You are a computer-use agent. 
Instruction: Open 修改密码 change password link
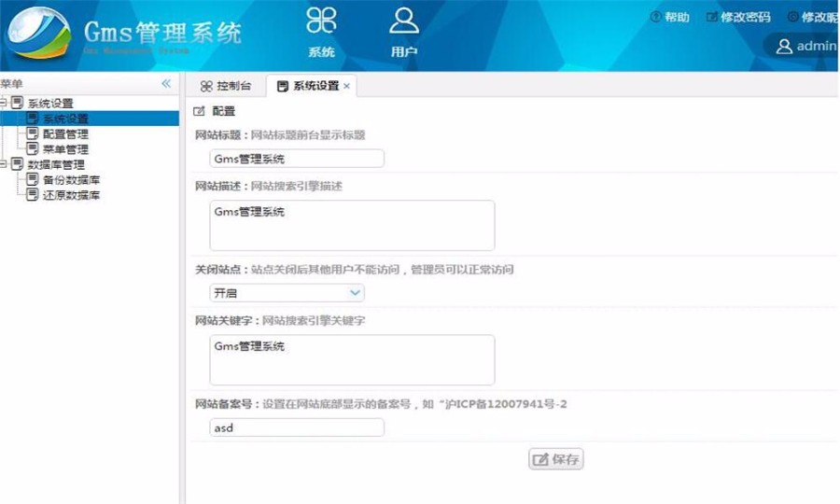pos(738,17)
